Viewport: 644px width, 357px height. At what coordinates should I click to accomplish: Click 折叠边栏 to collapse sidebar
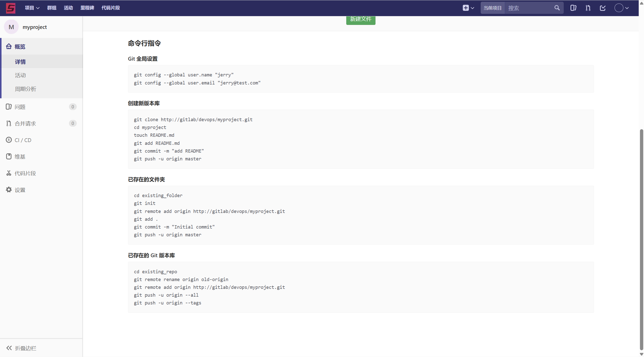point(26,348)
